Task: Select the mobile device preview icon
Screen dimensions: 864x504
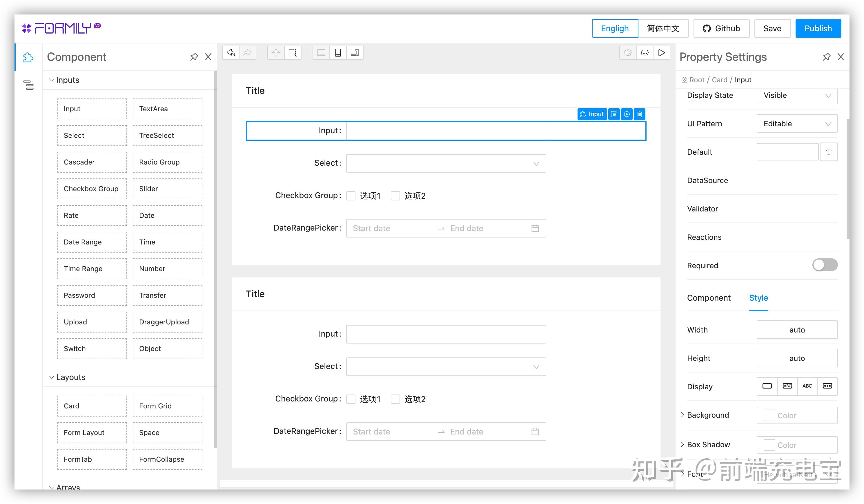Action: 338,53
